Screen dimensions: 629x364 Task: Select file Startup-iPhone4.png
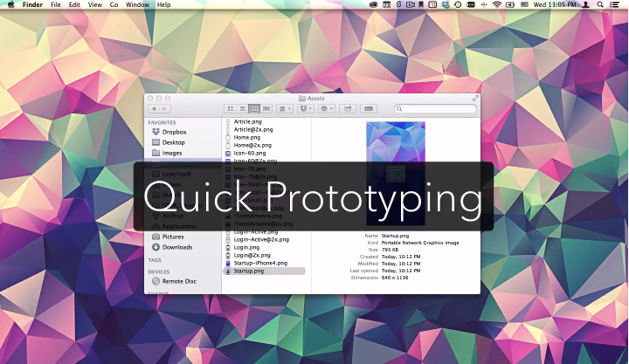tap(260, 264)
